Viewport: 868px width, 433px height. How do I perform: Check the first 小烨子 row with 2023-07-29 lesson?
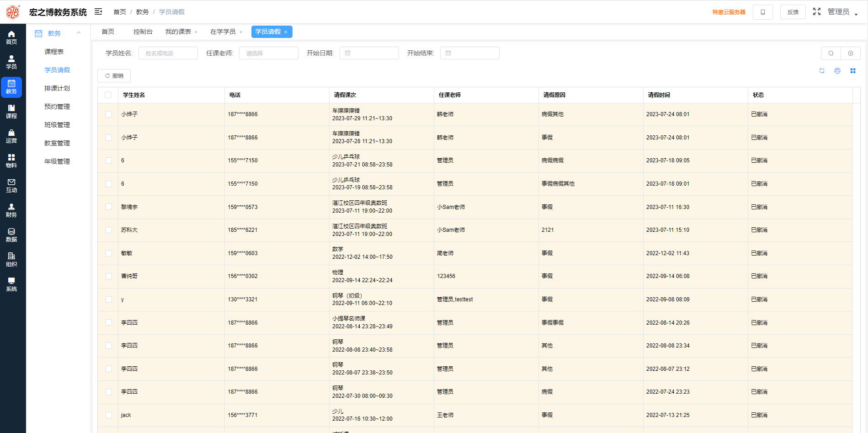109,114
